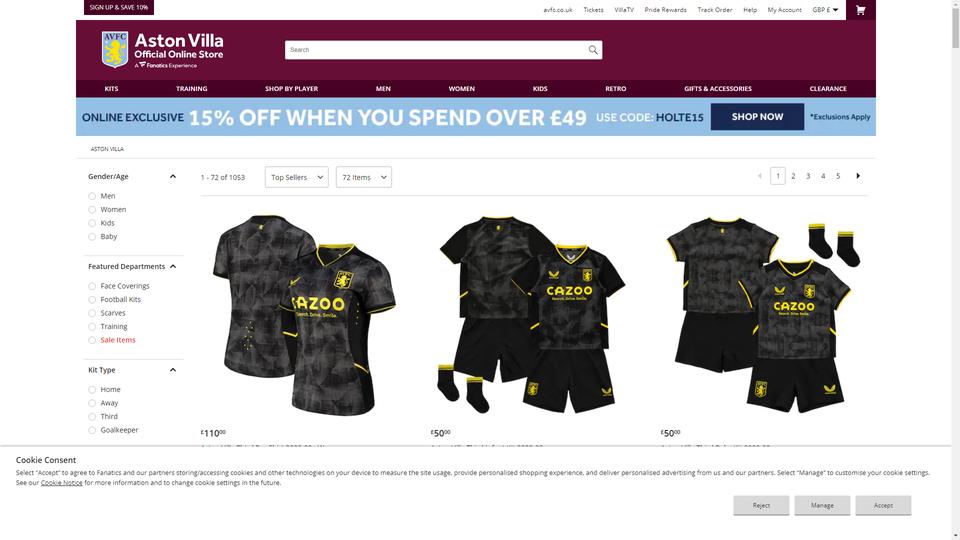Click into the Search input field
Image resolution: width=960 pixels, height=540 pixels.
coord(435,50)
